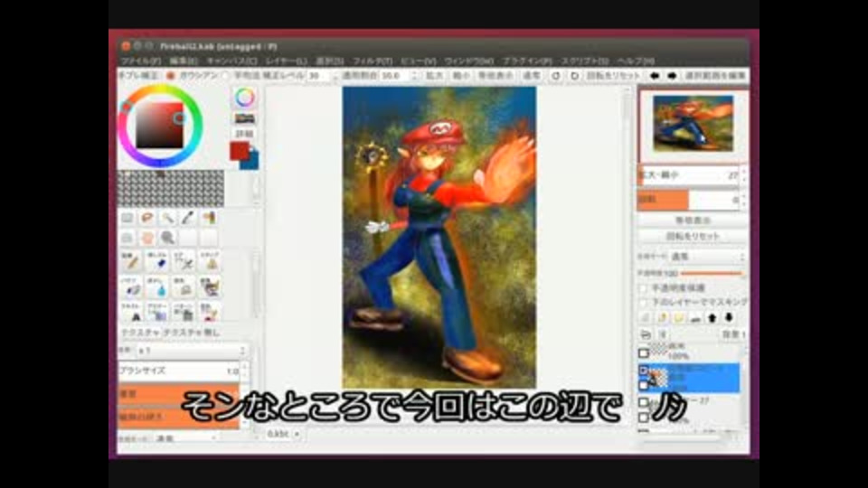Open the レイヤー menu
The height and width of the screenshot is (488, 868).
pyautogui.click(x=287, y=61)
